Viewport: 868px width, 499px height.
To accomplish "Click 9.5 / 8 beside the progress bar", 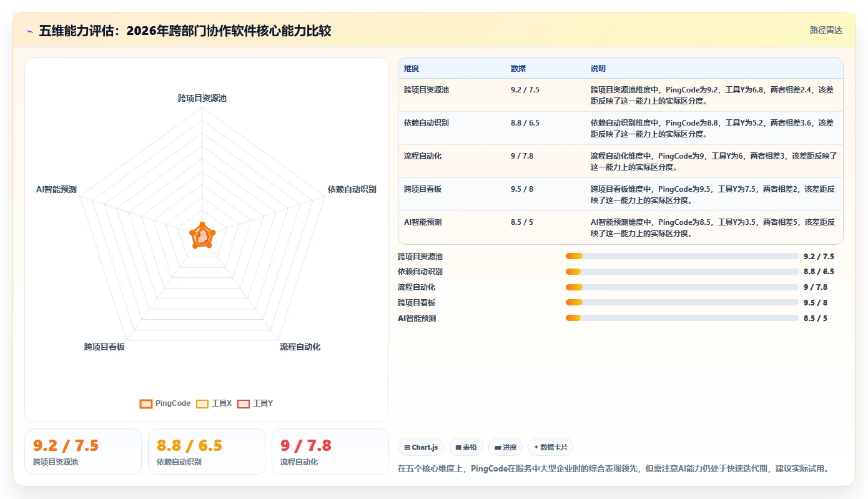I will pos(816,302).
